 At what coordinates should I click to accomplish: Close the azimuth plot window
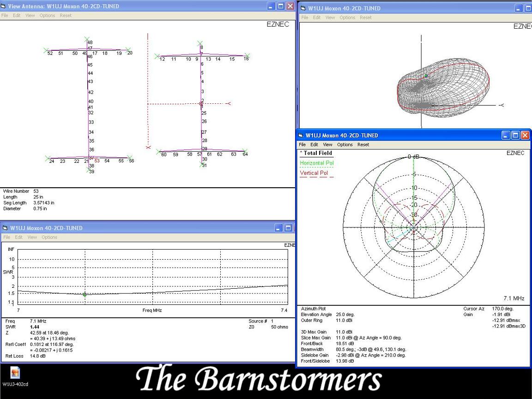coord(525,135)
